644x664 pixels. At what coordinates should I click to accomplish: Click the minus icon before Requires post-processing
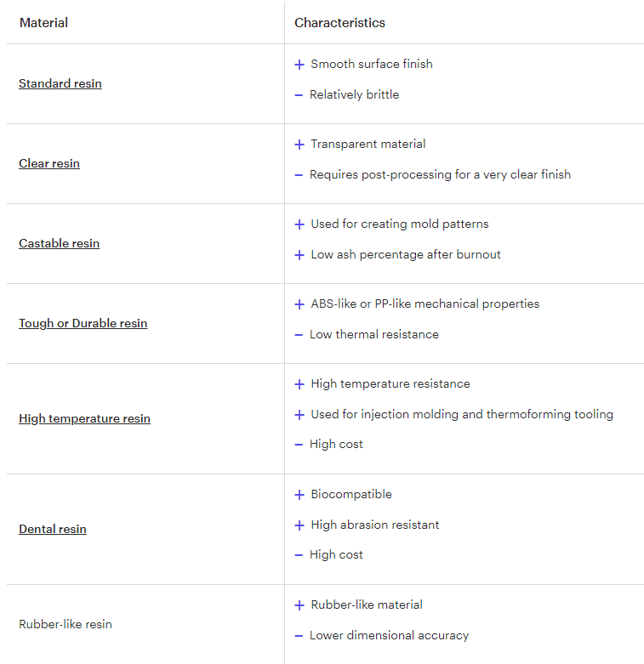299,175
